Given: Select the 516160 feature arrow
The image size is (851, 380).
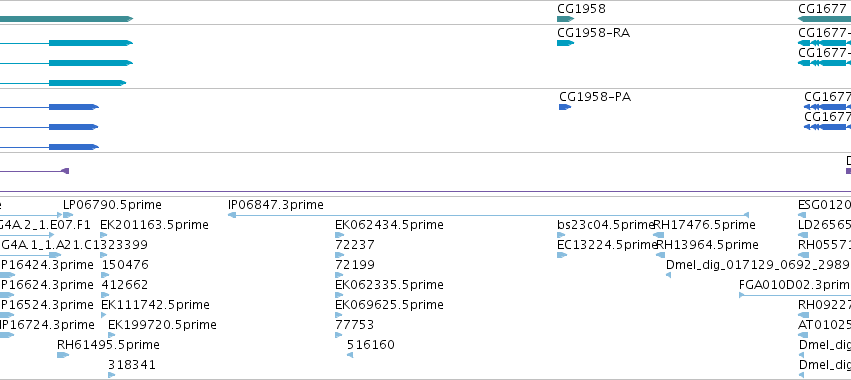Looking at the screenshot, I should coord(350,355).
